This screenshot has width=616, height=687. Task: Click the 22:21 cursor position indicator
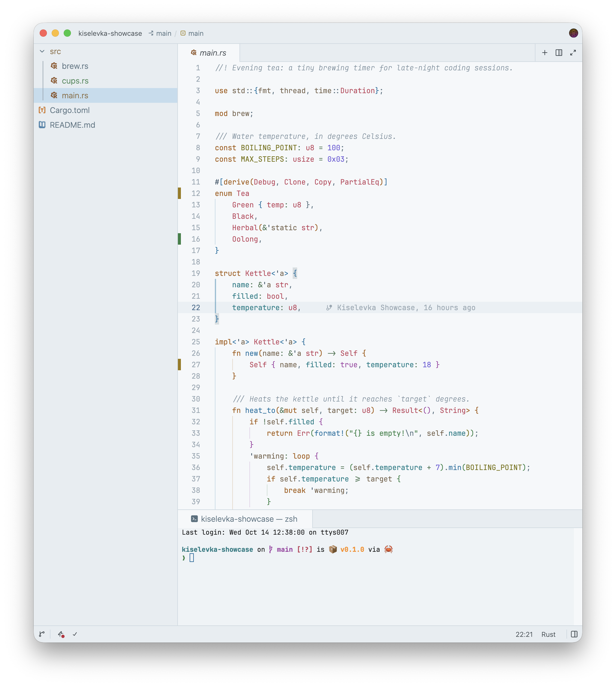(x=524, y=634)
